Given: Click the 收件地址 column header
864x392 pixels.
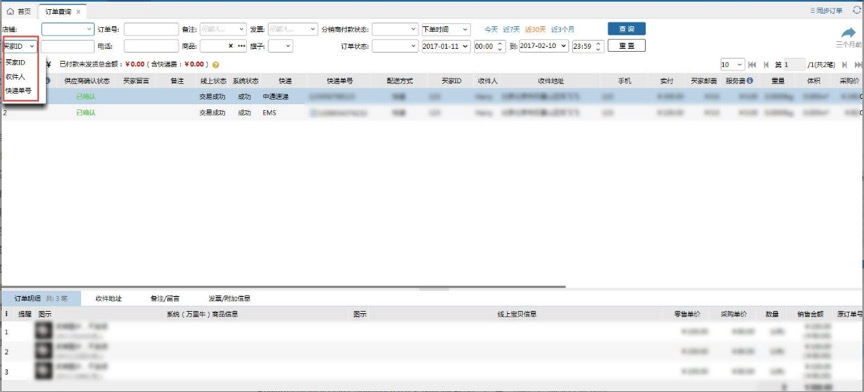Looking at the screenshot, I should (551, 80).
